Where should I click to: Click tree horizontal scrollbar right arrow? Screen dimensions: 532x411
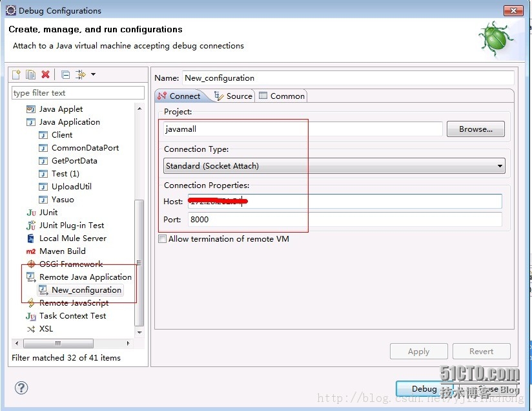coord(128,343)
